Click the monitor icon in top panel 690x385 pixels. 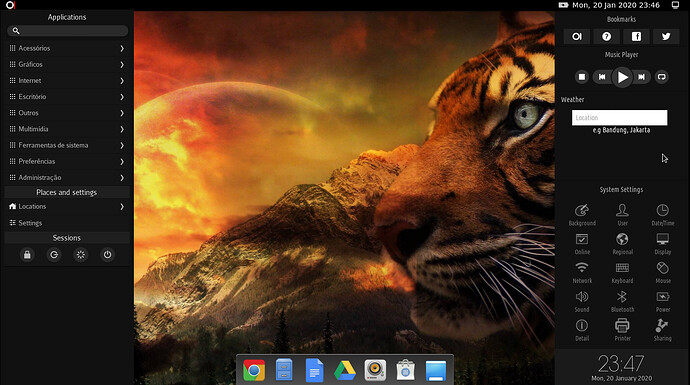pos(675,5)
